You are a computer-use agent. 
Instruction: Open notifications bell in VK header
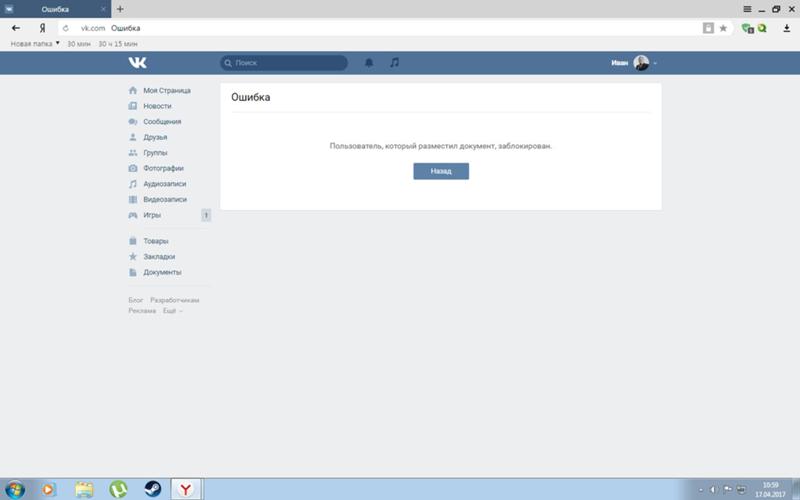369,63
